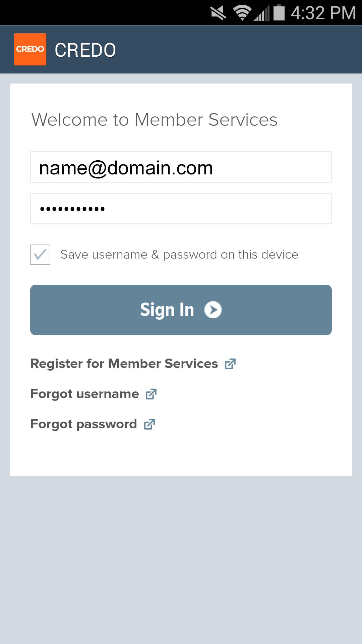This screenshot has height=644, width=362.
Task: Click external link icon beside Forgot password
Action: coord(149,424)
